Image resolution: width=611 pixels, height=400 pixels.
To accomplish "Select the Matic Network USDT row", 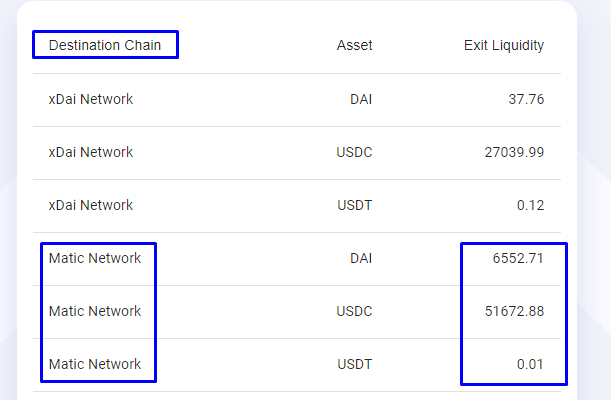I will click(297, 365).
